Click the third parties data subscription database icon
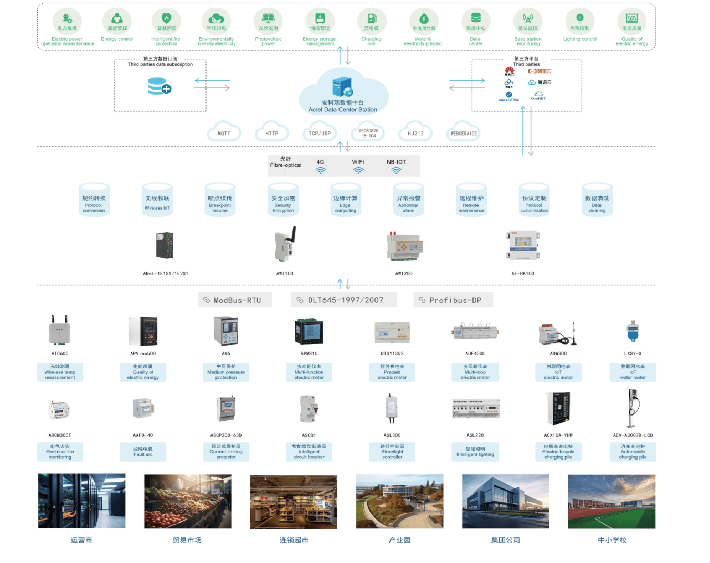The width and height of the screenshot is (710, 563). tap(159, 86)
